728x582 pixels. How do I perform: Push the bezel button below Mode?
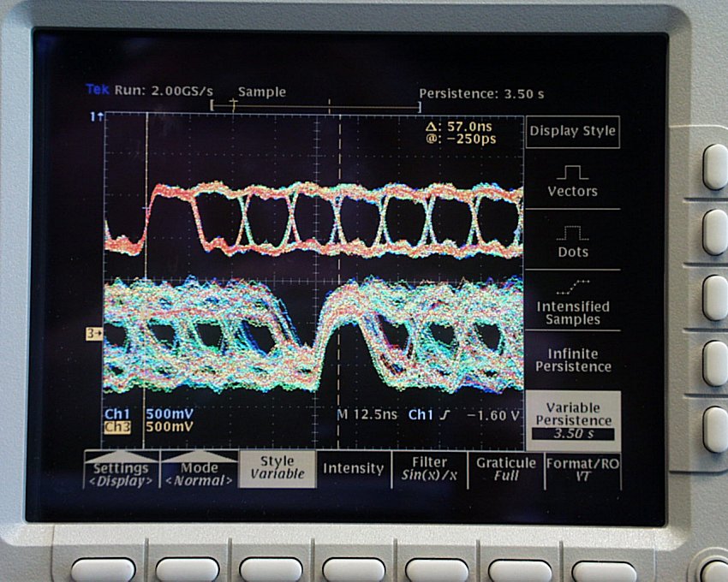pyautogui.click(x=187, y=570)
